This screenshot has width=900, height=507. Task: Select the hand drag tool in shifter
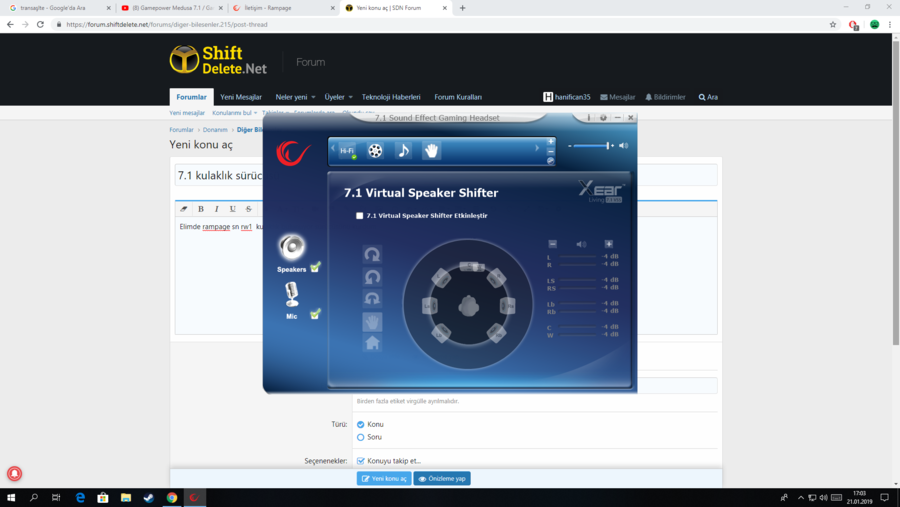(372, 322)
